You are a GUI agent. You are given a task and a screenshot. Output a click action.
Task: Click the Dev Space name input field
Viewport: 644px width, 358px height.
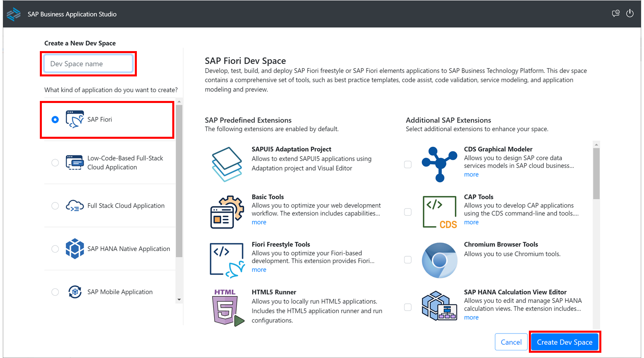click(88, 64)
